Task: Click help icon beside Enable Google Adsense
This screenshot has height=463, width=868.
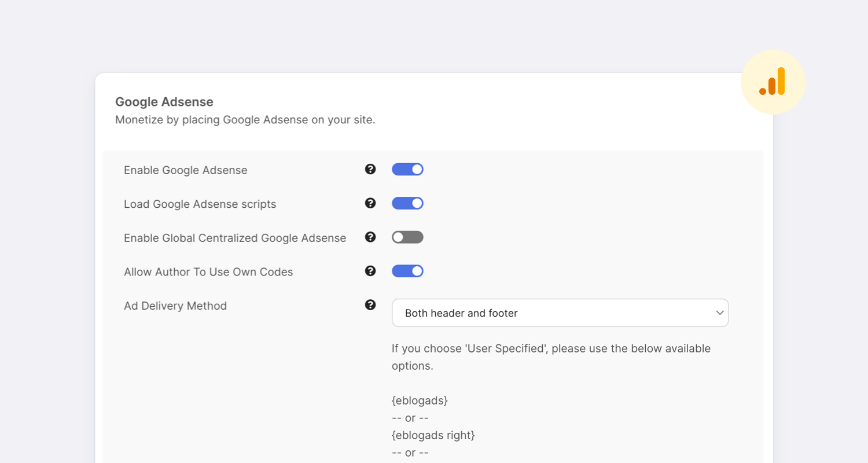Action: (370, 169)
